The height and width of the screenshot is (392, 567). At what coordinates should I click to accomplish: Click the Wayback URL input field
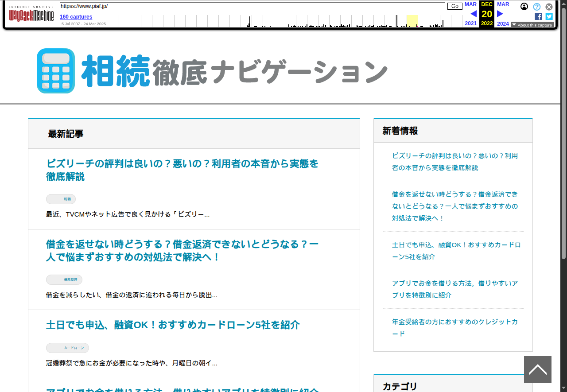tap(252, 6)
